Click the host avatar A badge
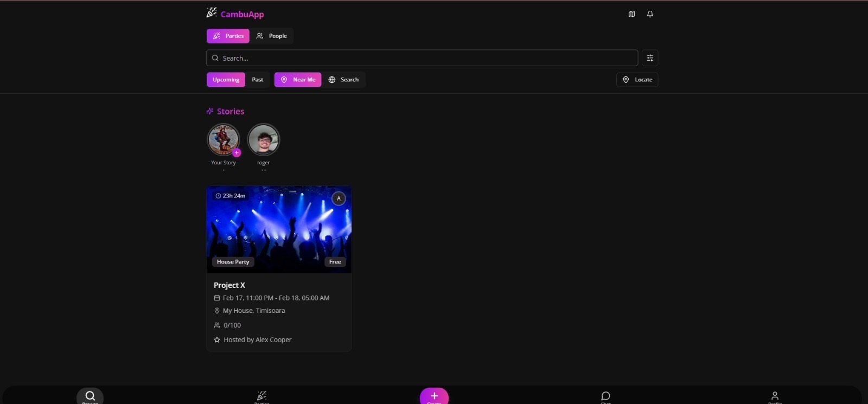 (339, 198)
